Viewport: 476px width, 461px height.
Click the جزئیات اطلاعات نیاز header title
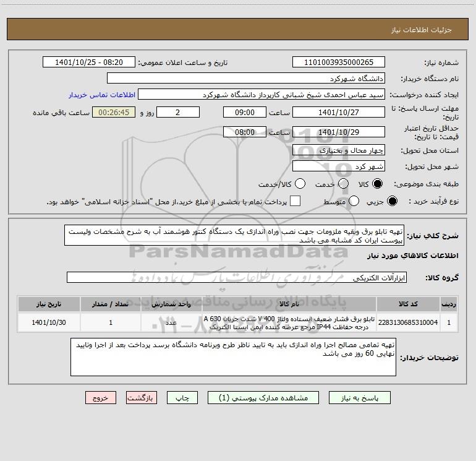tap(422, 30)
